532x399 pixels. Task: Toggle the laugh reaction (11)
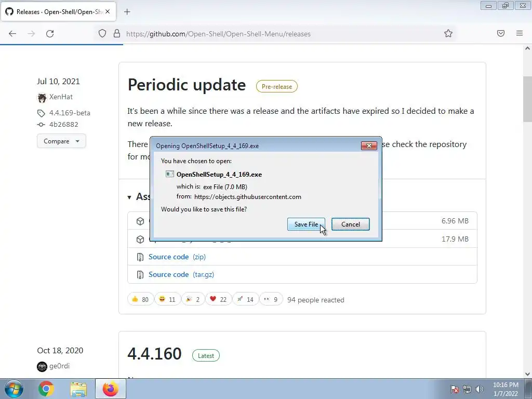pos(167,299)
